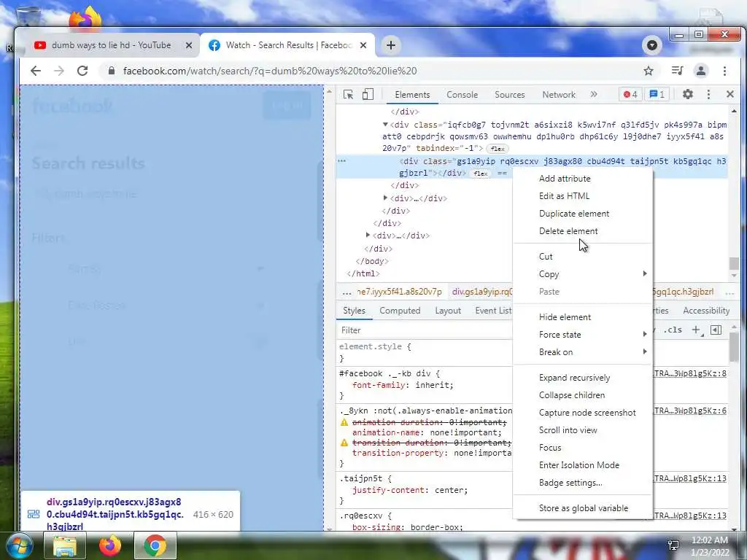Select Cut in the context menu
747x560 pixels.
(x=582, y=257)
